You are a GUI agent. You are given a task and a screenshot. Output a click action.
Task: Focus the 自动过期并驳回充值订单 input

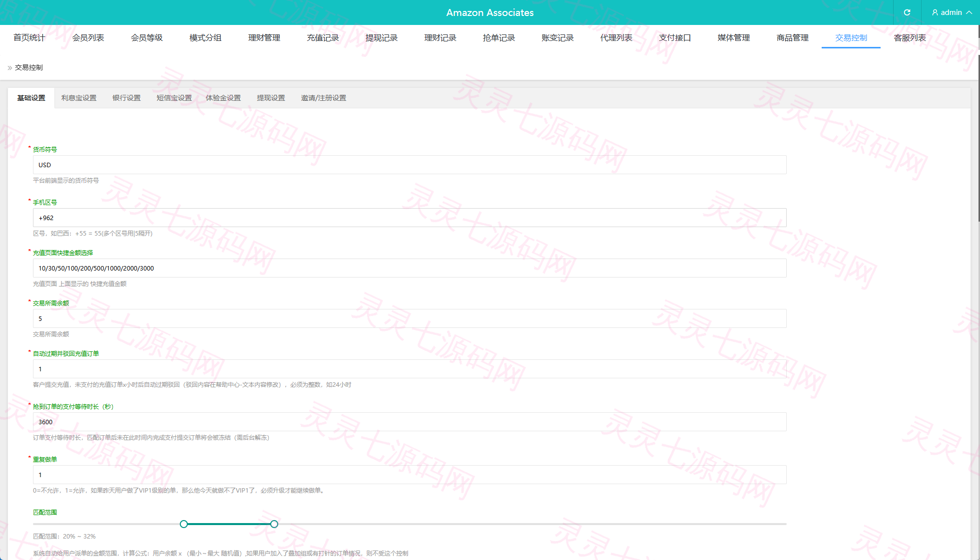410,369
